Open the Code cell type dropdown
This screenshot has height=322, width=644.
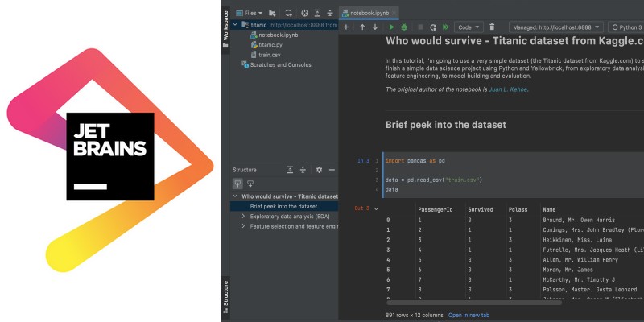468,27
